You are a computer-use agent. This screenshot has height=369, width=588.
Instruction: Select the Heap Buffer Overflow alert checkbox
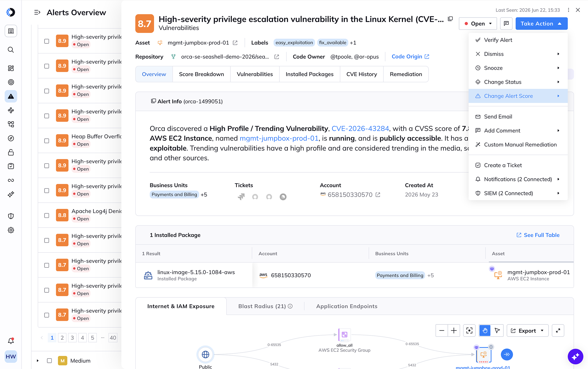pos(47,141)
